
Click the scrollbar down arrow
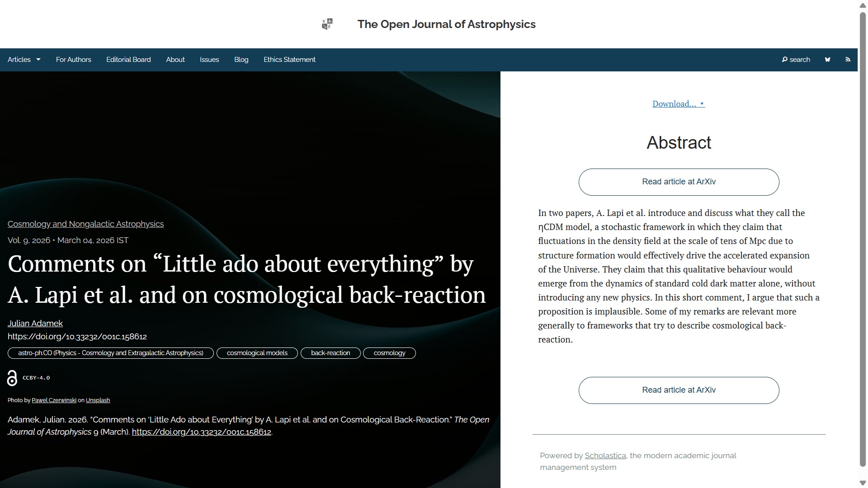tap(863, 483)
